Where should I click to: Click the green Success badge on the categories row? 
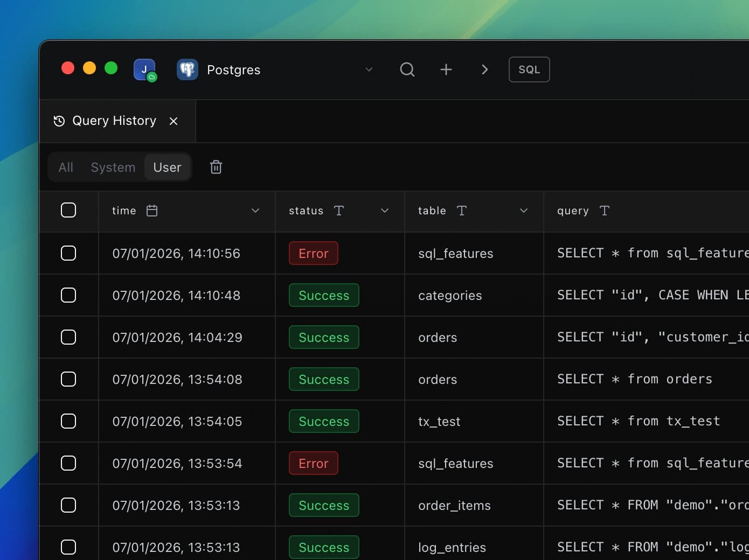click(323, 295)
